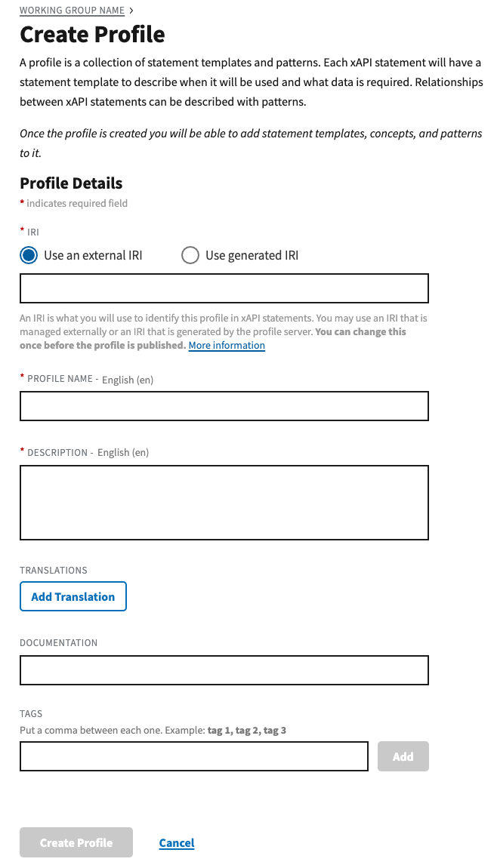The width and height of the screenshot is (494, 868).
Task: Select the Use generated IRI radio button
Action: pyautogui.click(x=190, y=255)
